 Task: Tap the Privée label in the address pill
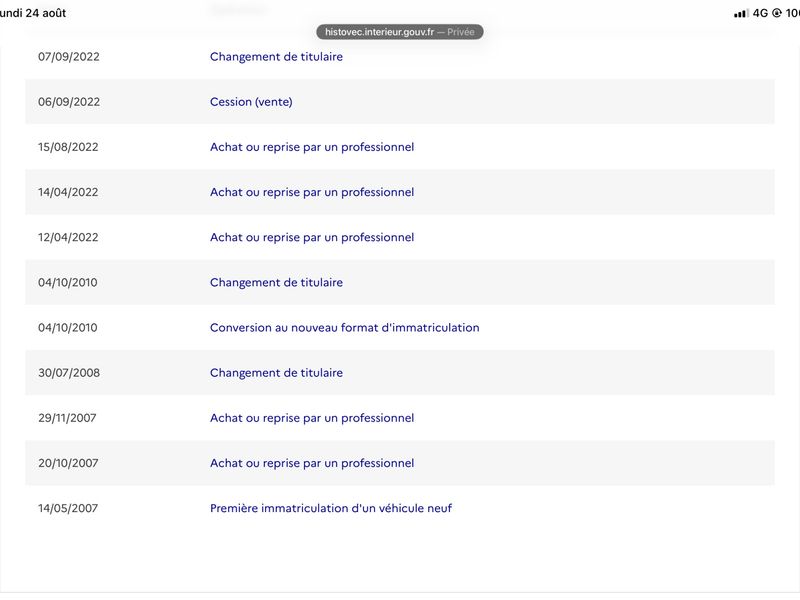(461, 32)
